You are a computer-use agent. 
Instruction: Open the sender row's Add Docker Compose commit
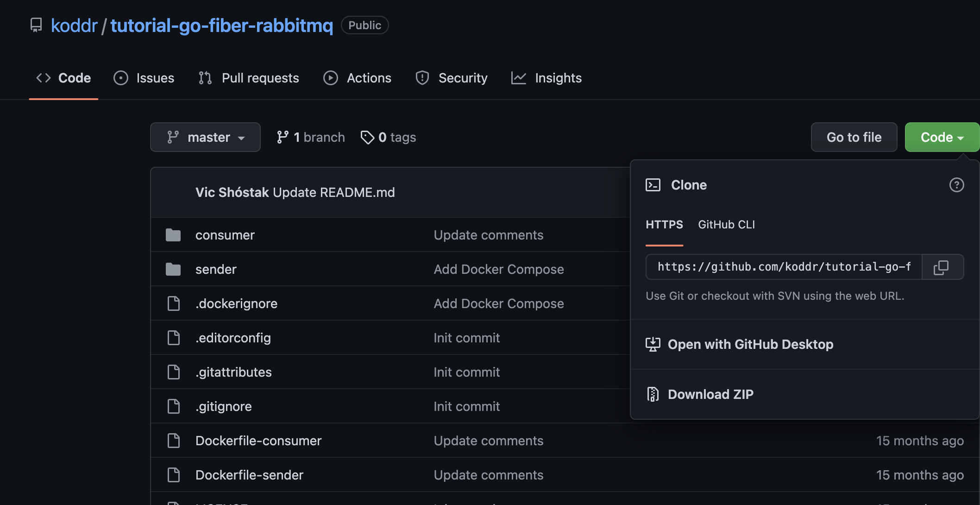[499, 269]
